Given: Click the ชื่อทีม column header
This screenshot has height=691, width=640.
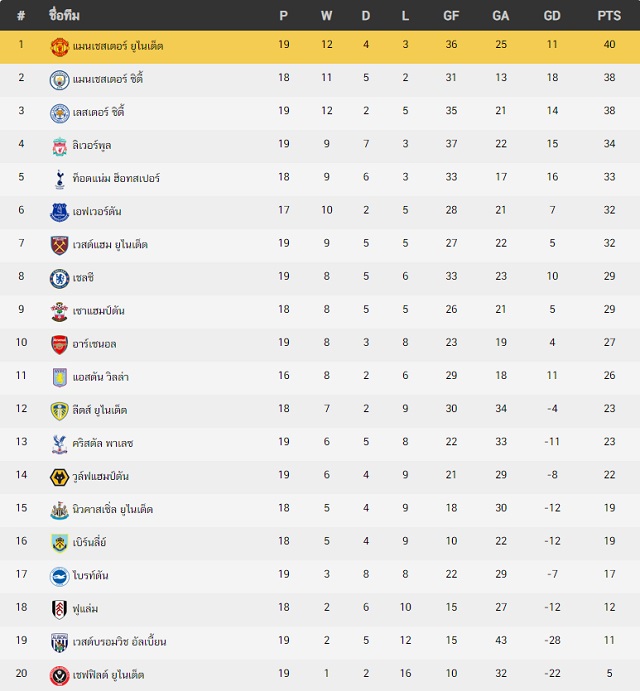Looking at the screenshot, I should [x=64, y=15].
